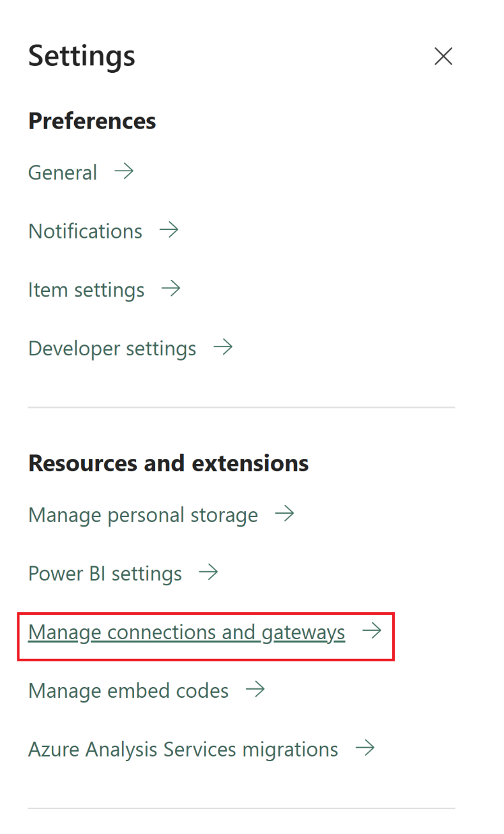
Task: Open the General preferences page
Action: (62, 171)
